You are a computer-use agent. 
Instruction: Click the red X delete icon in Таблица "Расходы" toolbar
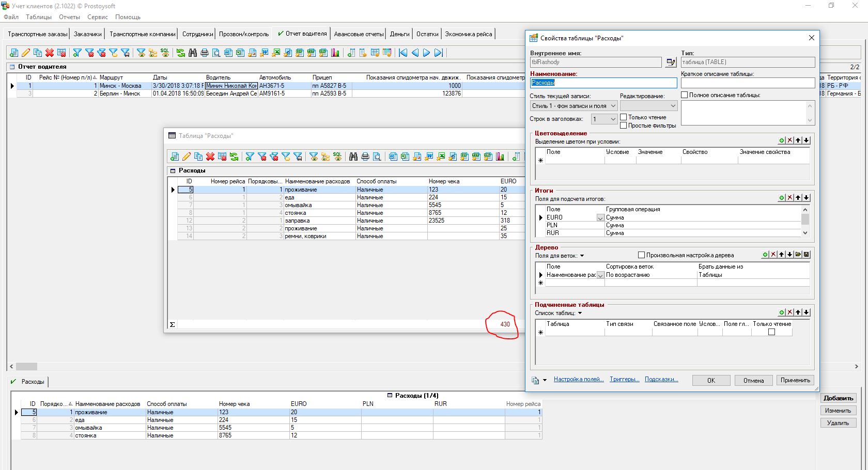[210, 156]
